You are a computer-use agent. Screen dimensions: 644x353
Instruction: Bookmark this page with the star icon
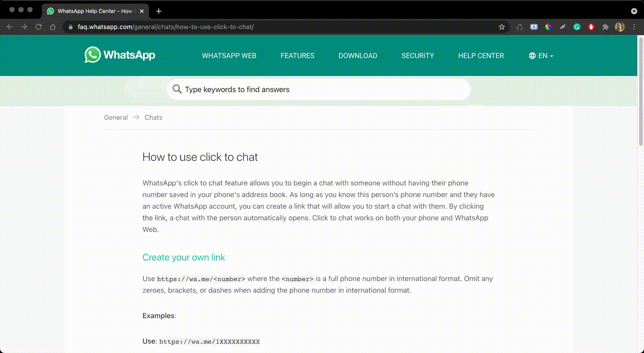pyautogui.click(x=501, y=26)
